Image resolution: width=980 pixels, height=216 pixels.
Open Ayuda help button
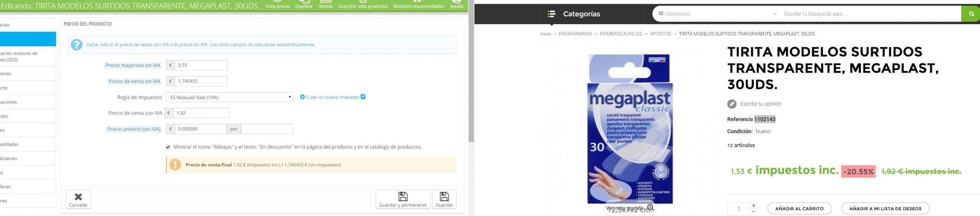456,4
